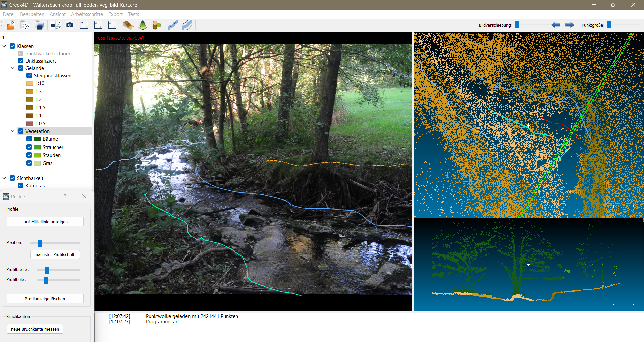
Task: Click the Profiltiefe slider handle
Action: 46,280
